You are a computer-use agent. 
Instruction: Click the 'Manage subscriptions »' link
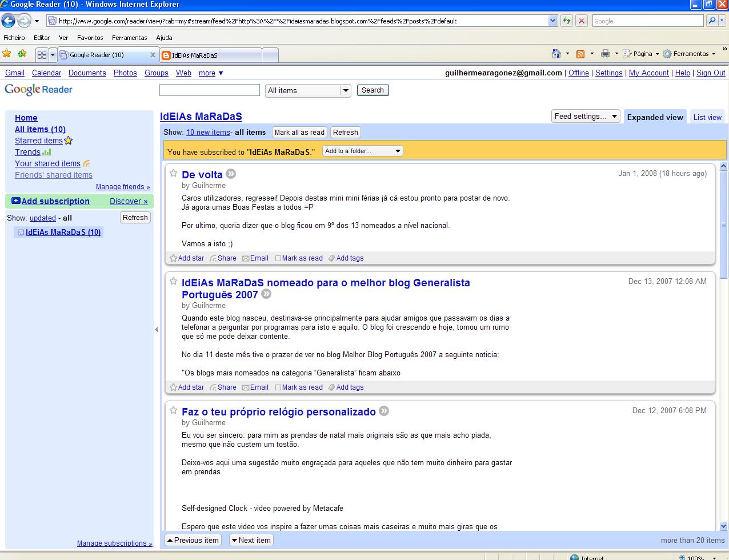click(115, 543)
